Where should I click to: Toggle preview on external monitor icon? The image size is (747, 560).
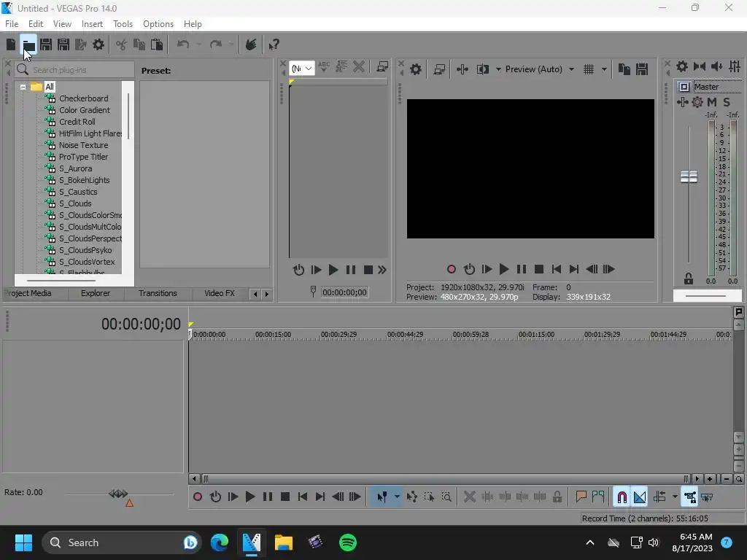coord(439,69)
